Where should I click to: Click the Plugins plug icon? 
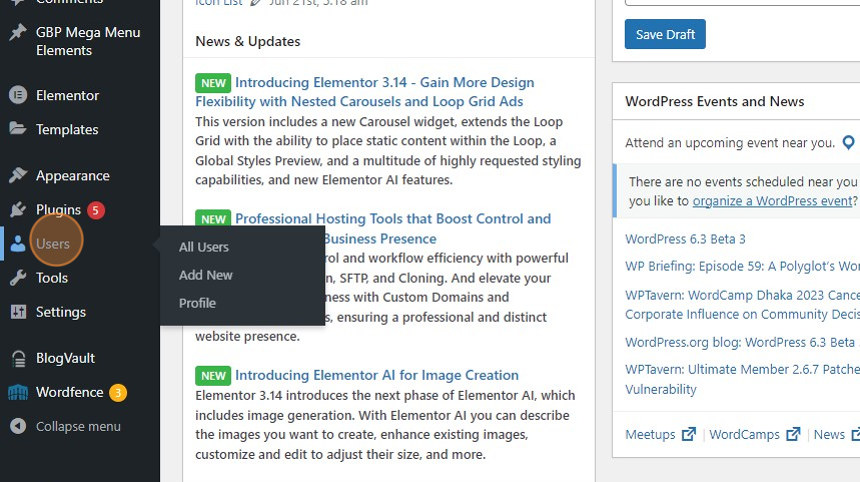pos(18,209)
